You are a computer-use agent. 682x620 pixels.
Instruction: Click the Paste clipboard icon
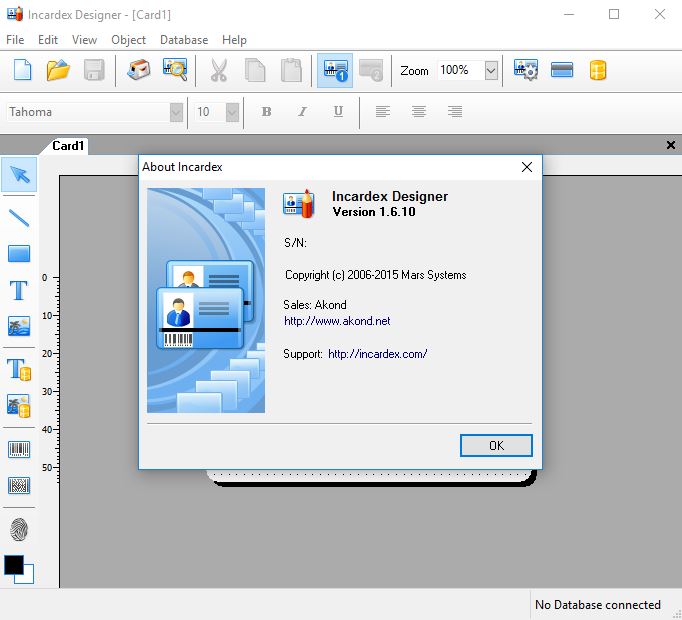tap(291, 70)
